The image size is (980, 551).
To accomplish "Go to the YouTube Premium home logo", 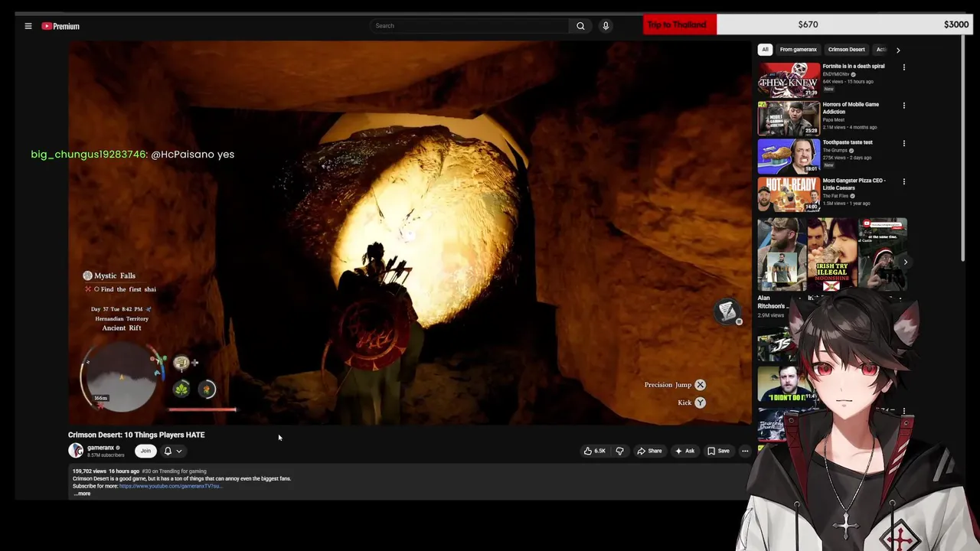I will tap(60, 26).
